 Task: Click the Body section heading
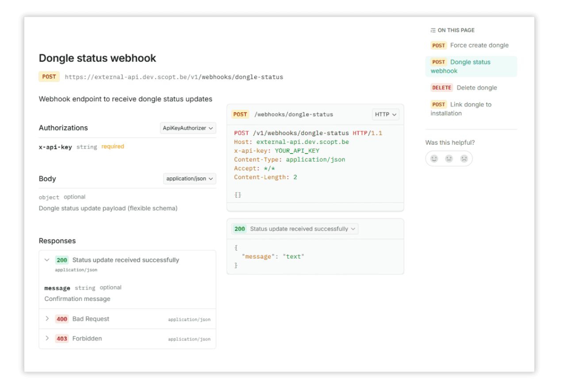pos(47,179)
